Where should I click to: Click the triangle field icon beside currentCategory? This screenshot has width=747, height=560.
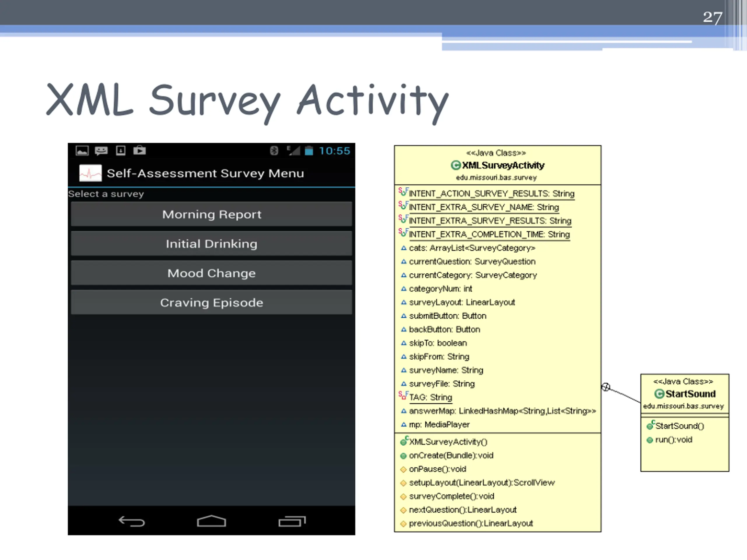pyautogui.click(x=404, y=275)
